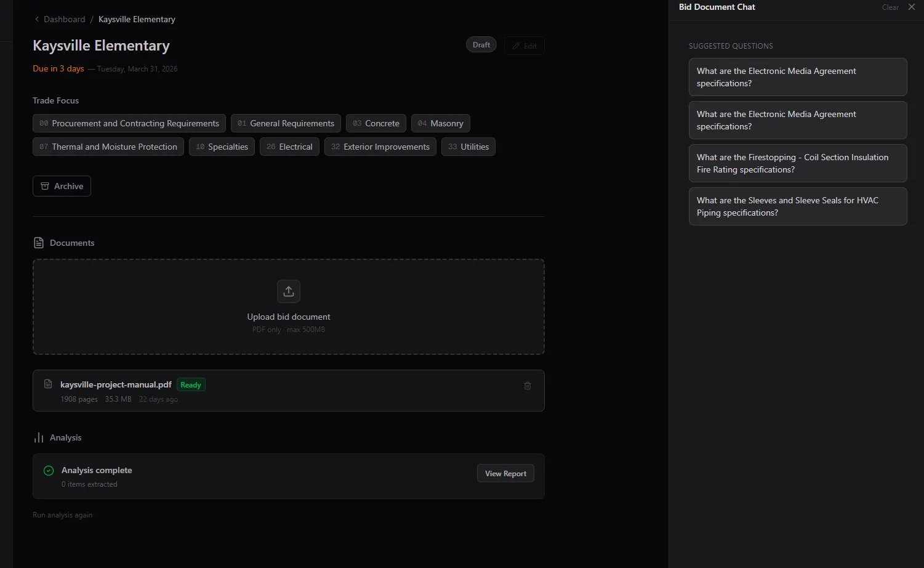Clear the bid document chat
Image resolution: width=924 pixels, height=568 pixels.
(890, 7)
